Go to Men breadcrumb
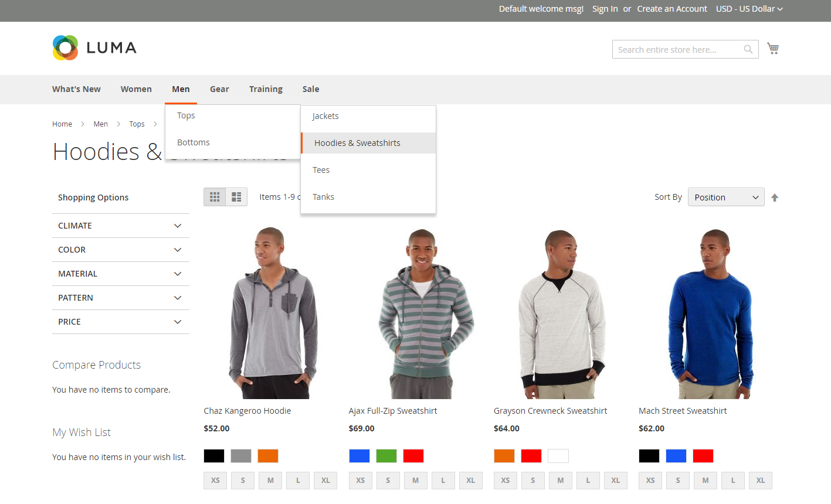This screenshot has height=504, width=831. pos(101,124)
